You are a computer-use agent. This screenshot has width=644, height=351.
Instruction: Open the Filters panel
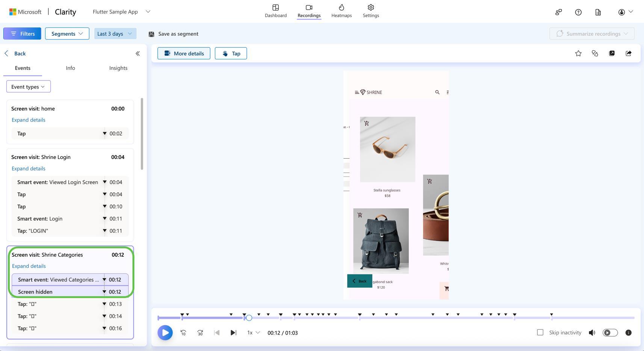22,33
